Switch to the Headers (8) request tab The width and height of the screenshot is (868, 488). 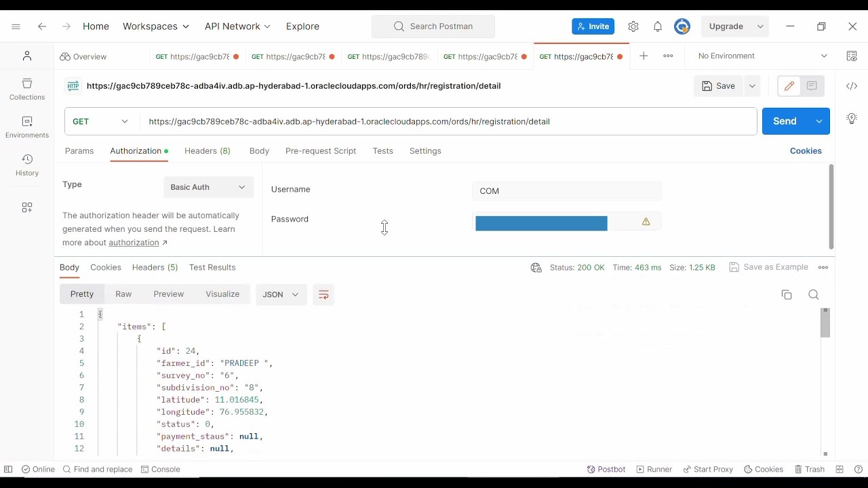click(208, 151)
